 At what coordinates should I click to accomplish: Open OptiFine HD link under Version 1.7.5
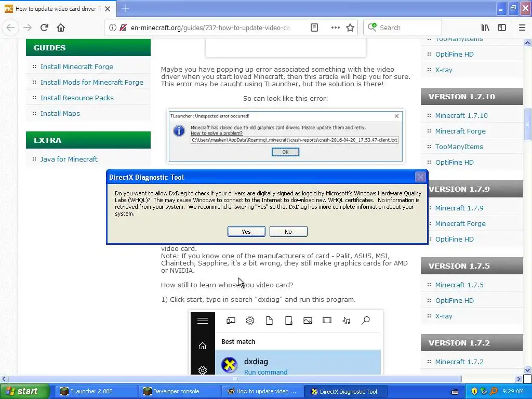click(454, 301)
